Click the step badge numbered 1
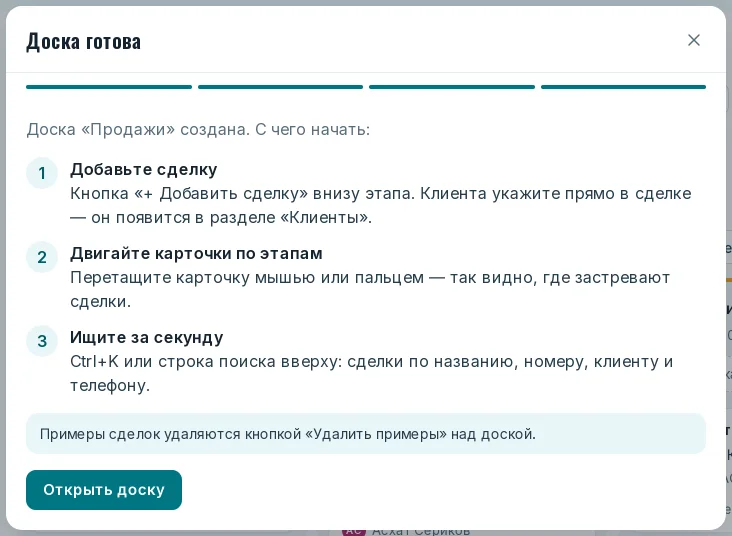 point(42,173)
